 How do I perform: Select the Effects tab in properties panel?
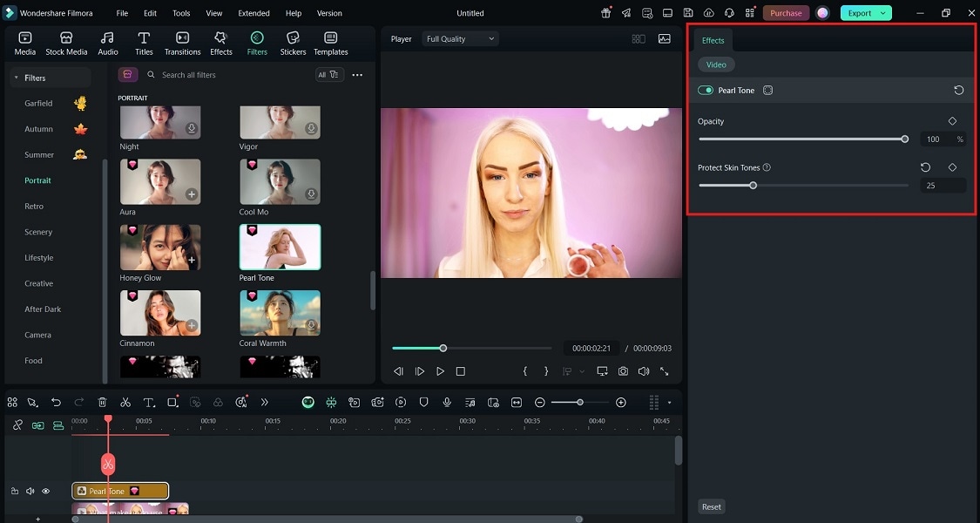[x=713, y=40]
